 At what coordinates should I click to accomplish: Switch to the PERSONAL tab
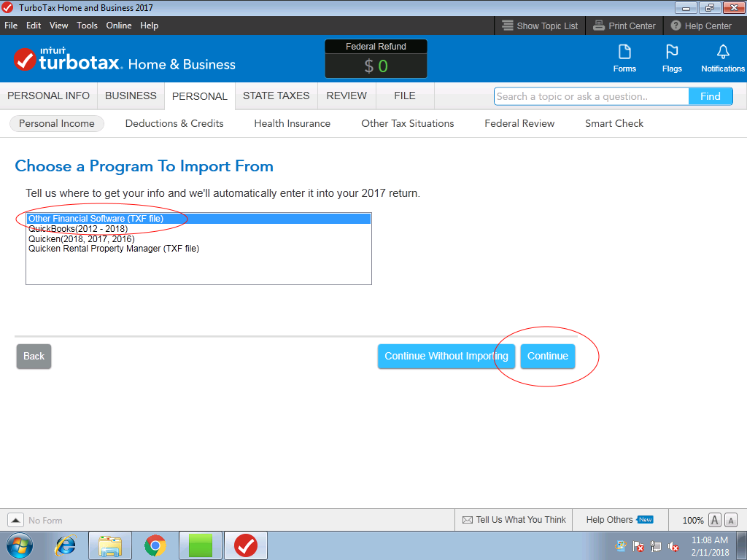(x=200, y=96)
